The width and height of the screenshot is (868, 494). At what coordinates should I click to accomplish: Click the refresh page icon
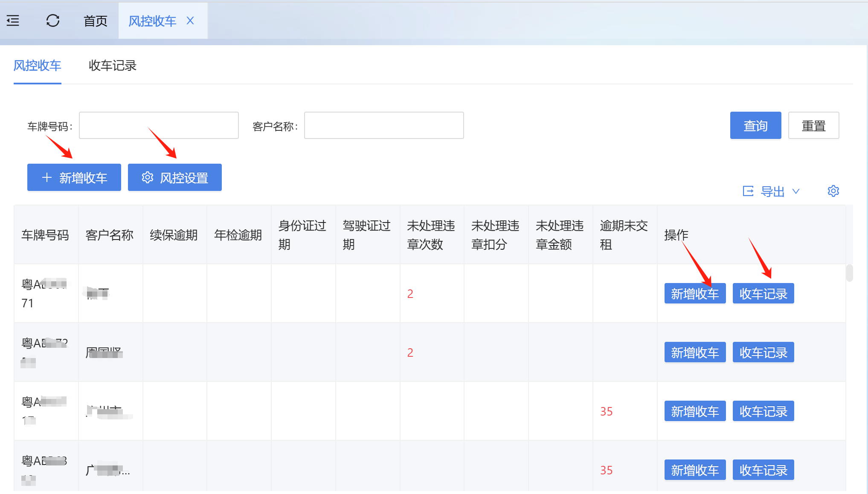(x=53, y=20)
